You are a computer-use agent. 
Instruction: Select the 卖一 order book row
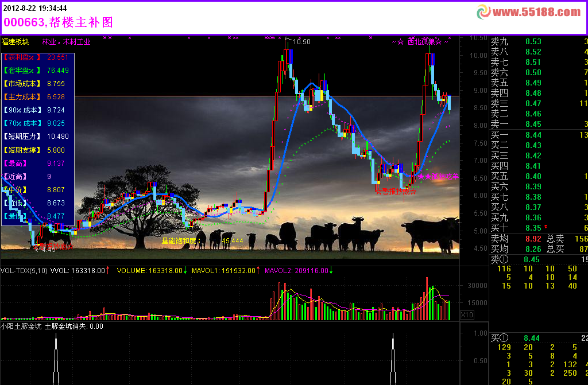(539, 124)
